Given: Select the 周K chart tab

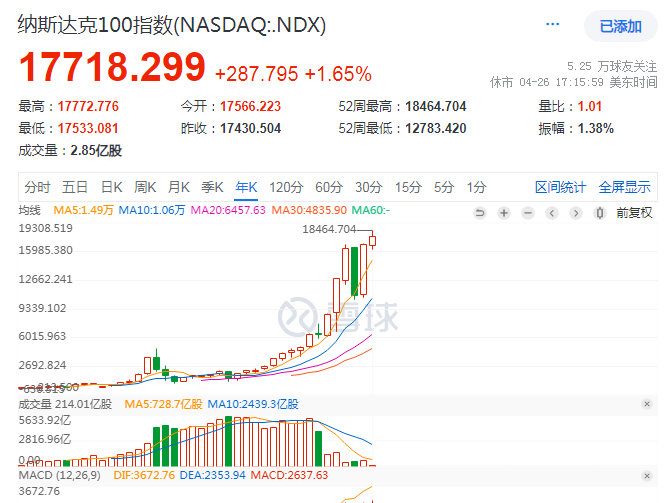Looking at the screenshot, I should tap(145, 187).
